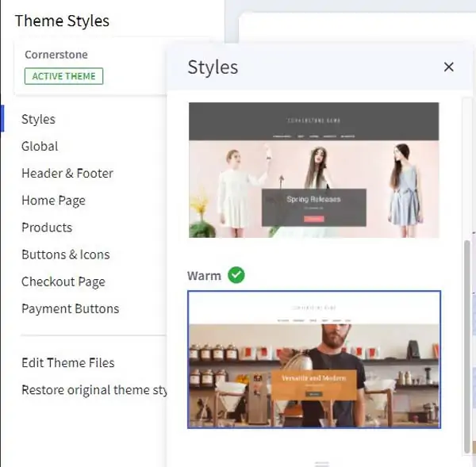Viewport: 476px width, 467px height.
Task: Open Checkout Page settings
Action: (x=63, y=281)
